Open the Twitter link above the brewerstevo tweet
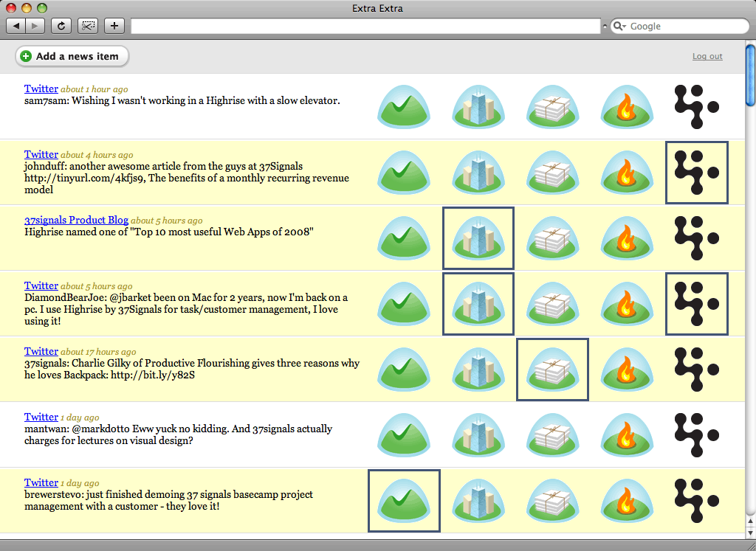756x551 pixels. coord(41,482)
